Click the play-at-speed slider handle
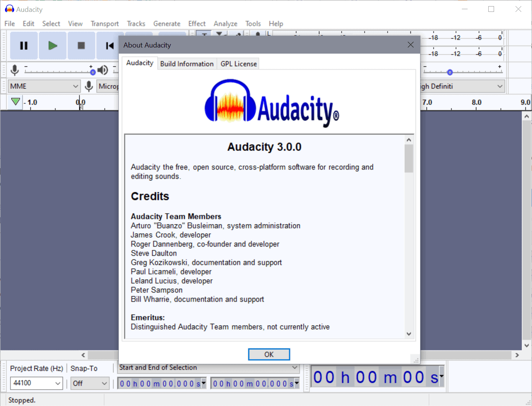Screen dimensions: 532x406 (450, 72)
